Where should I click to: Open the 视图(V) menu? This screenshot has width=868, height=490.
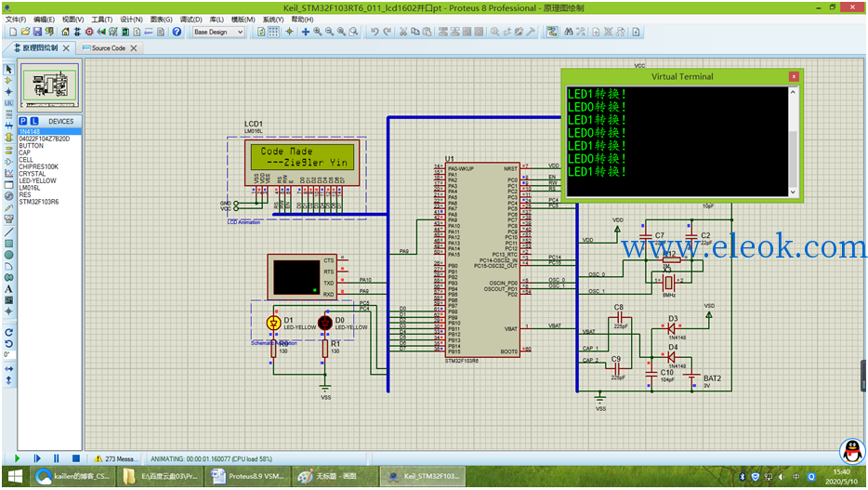pos(72,19)
